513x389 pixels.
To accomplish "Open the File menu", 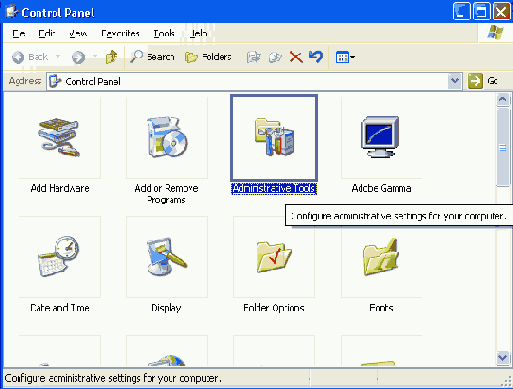I will pyautogui.click(x=19, y=33).
